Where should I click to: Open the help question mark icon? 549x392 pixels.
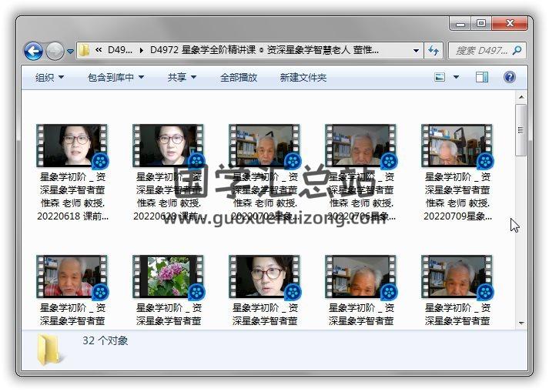click(x=509, y=77)
